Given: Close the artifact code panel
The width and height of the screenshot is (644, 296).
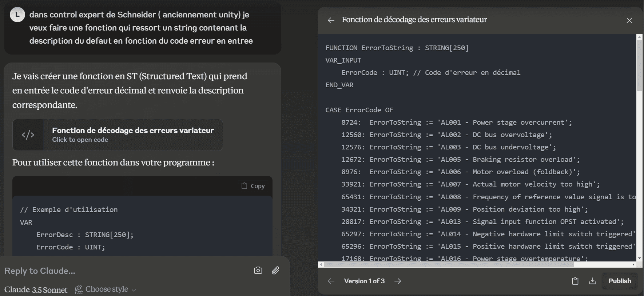Looking at the screenshot, I should coord(629,20).
